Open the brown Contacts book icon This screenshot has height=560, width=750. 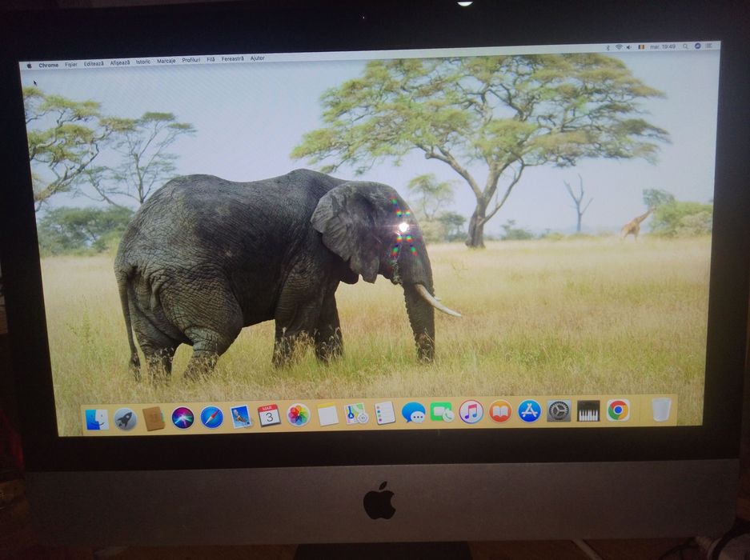tap(154, 418)
